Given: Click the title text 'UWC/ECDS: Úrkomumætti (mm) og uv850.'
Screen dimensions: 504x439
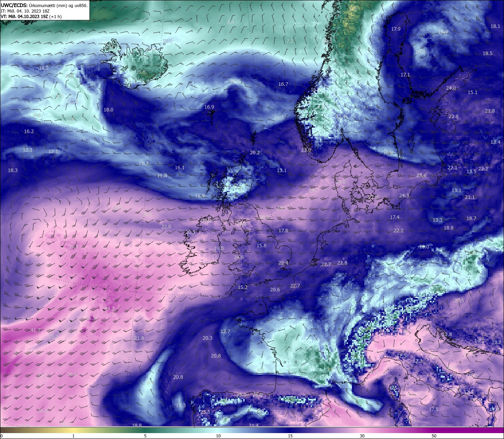Looking at the screenshot, I should [x=44, y=5].
